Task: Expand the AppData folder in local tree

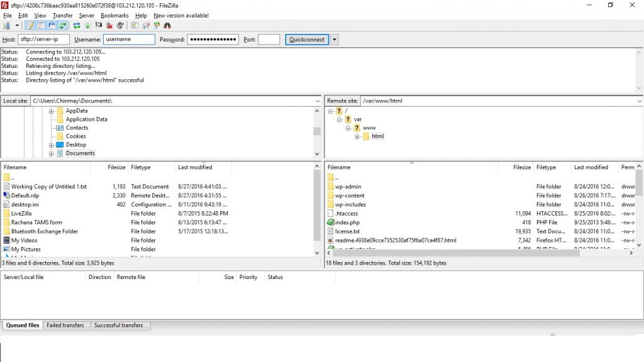Action: coord(52,111)
